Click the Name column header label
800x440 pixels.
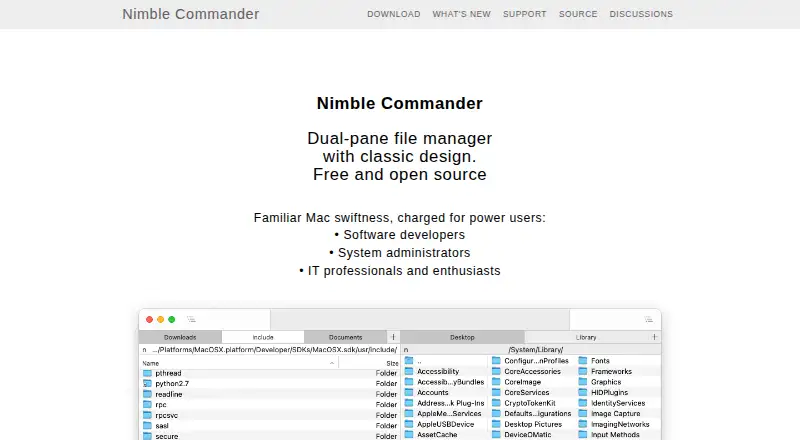tap(151, 363)
